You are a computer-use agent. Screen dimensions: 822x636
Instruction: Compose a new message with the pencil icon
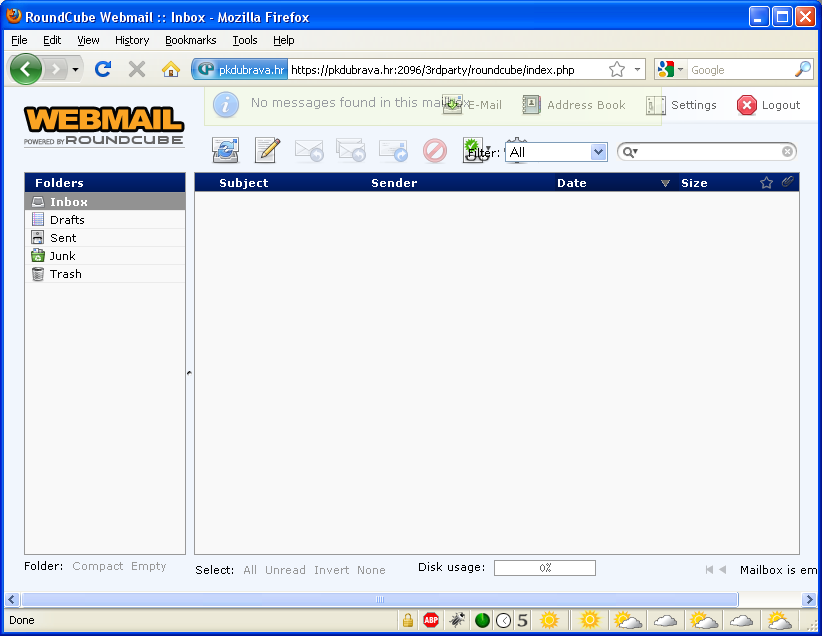[267, 150]
